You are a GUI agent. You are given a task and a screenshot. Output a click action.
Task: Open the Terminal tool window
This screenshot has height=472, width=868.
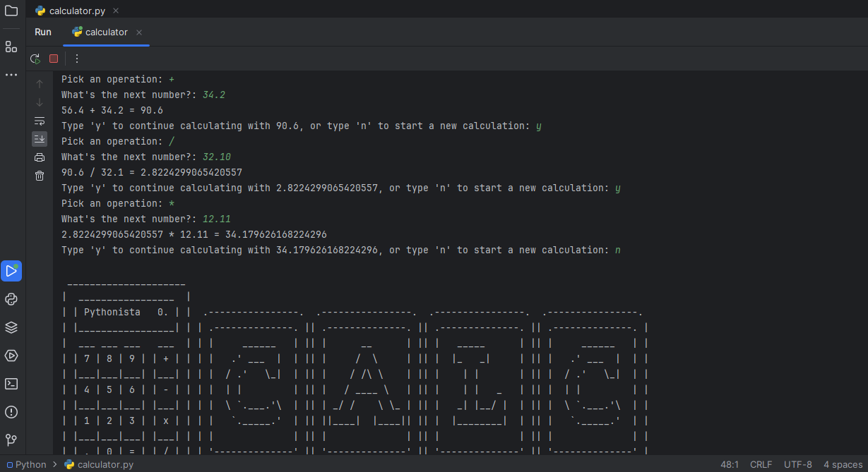(11, 384)
